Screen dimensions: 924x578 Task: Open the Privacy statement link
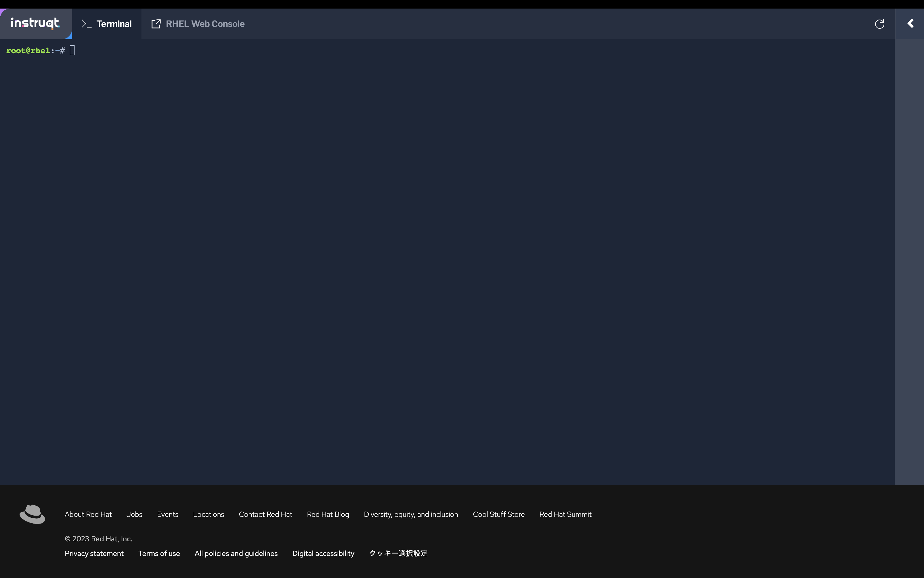click(x=94, y=553)
